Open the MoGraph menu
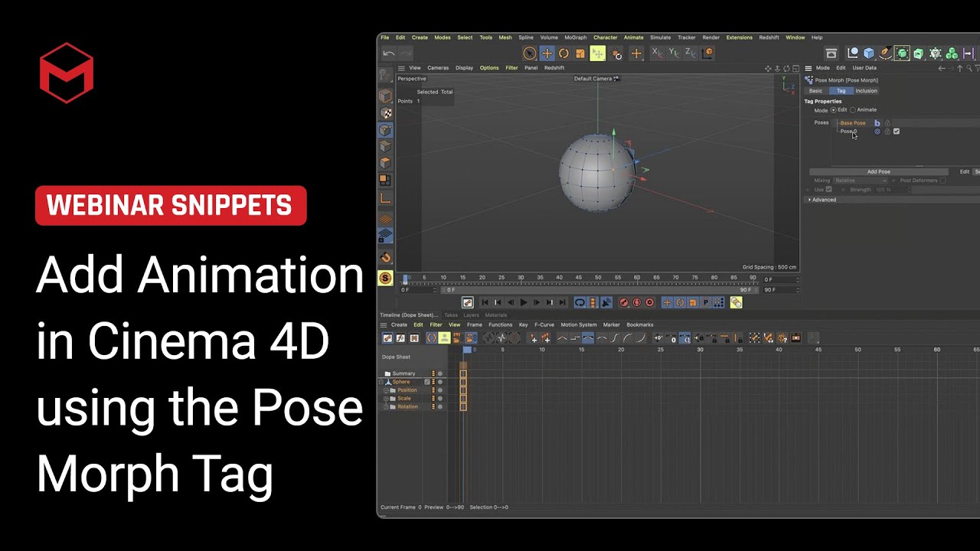This screenshot has height=551, width=980. [575, 37]
